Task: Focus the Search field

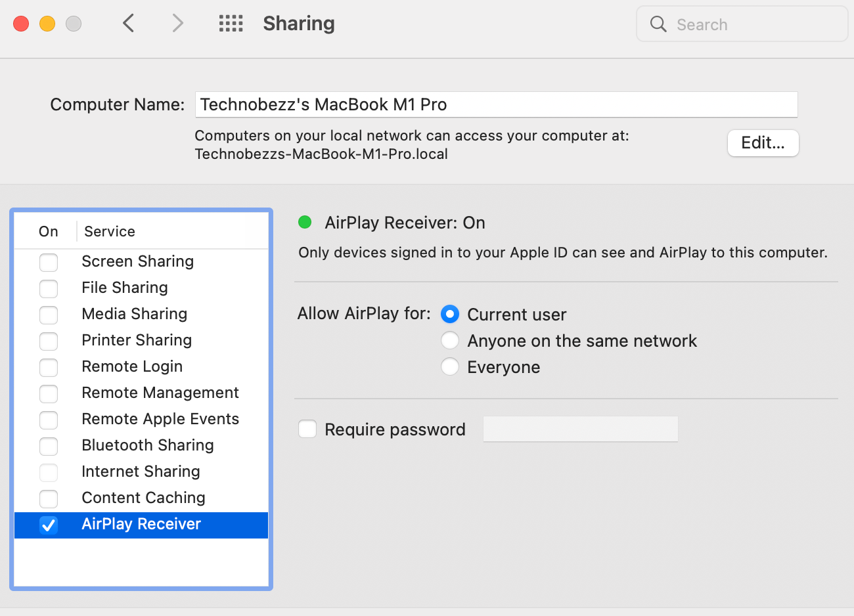Action: pyautogui.click(x=742, y=24)
